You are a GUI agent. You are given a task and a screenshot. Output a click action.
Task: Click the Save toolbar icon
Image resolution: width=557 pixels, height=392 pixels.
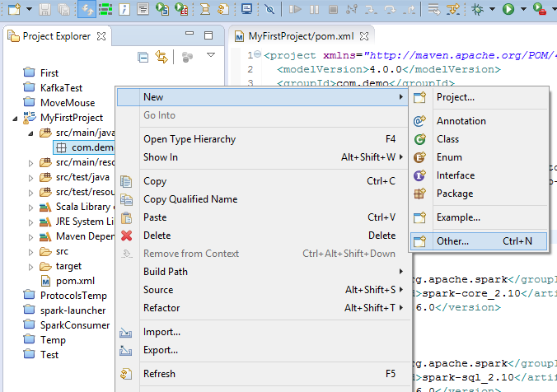click(x=44, y=9)
